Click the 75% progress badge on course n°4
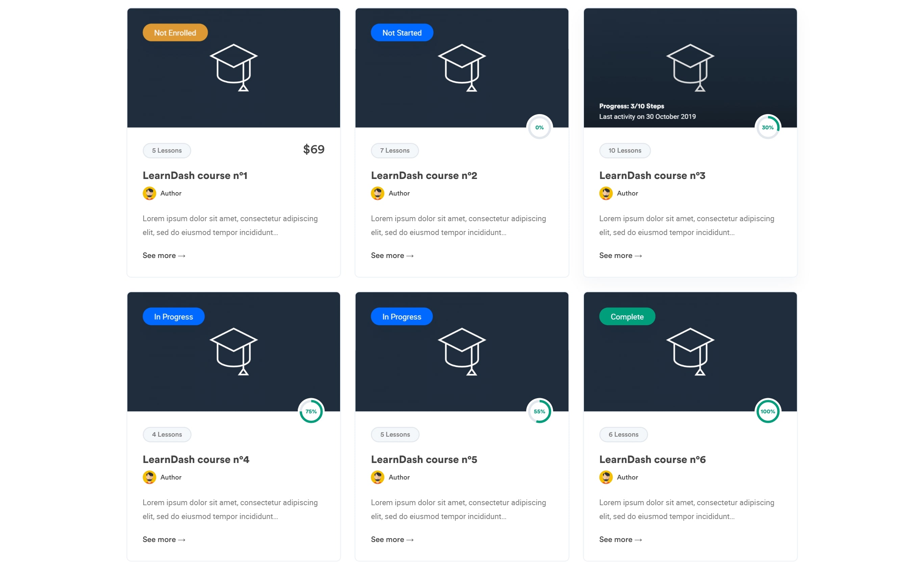924x568 pixels. click(310, 412)
